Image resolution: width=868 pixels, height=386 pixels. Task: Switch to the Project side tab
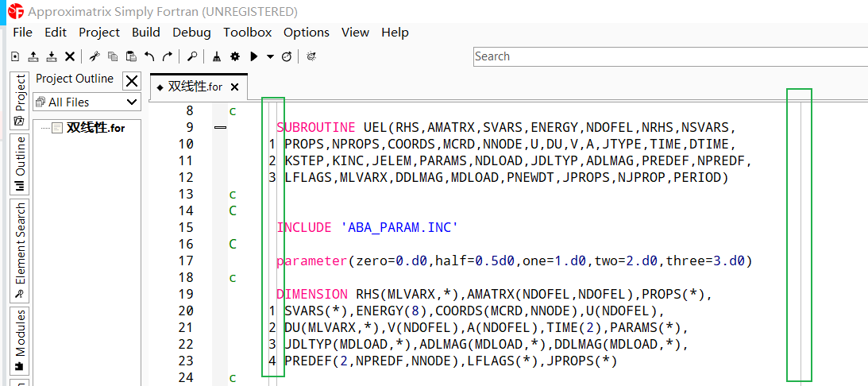coord(19,100)
